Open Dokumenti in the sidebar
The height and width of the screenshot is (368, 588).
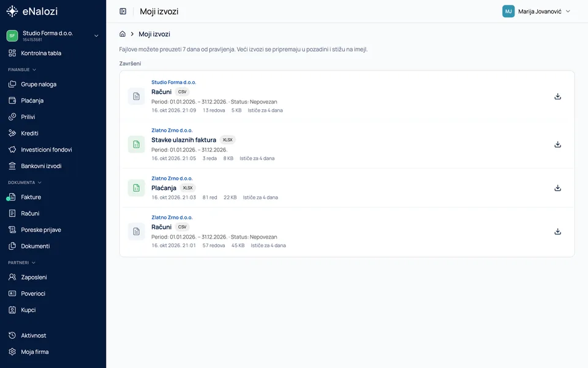click(x=53, y=247)
